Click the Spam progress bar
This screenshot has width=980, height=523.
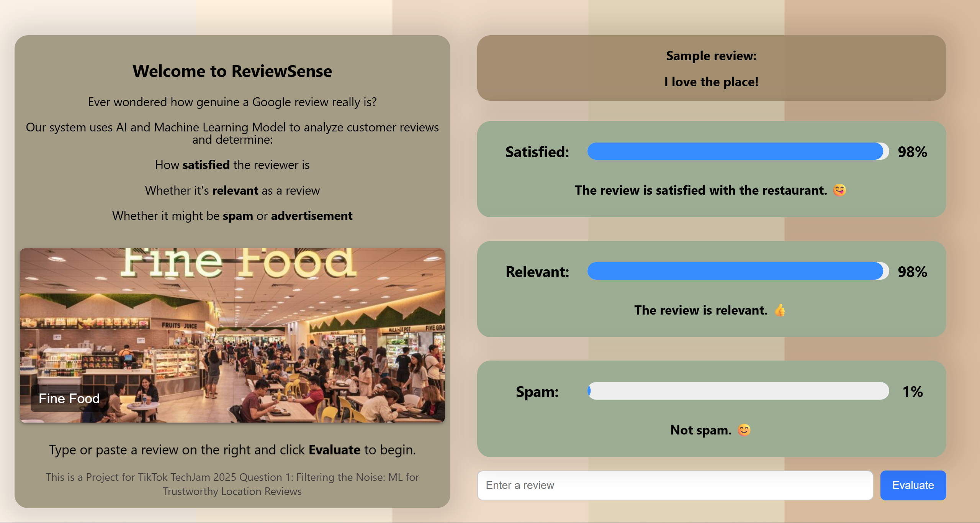tap(738, 391)
